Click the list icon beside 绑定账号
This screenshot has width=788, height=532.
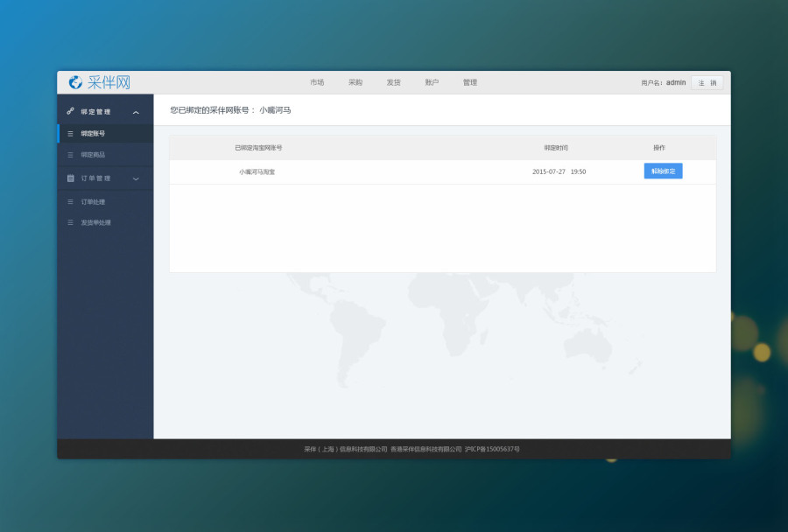[x=69, y=133]
